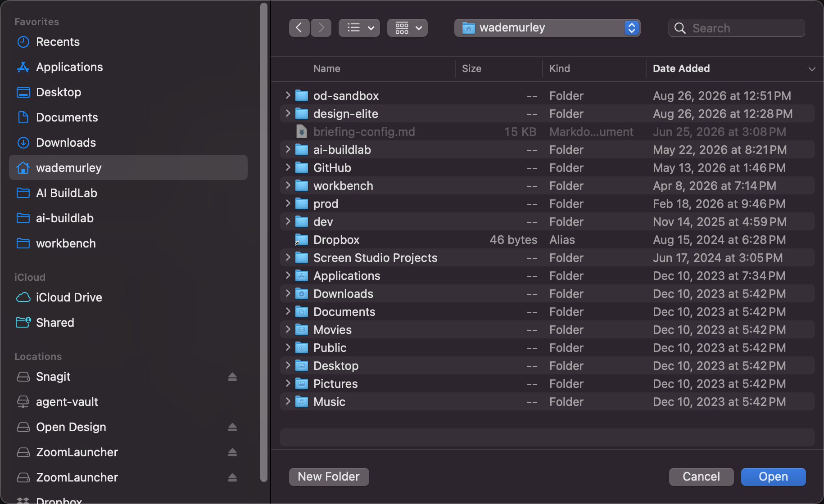This screenshot has width=824, height=504.
Task: Select the Snagit volume
Action: (128, 377)
